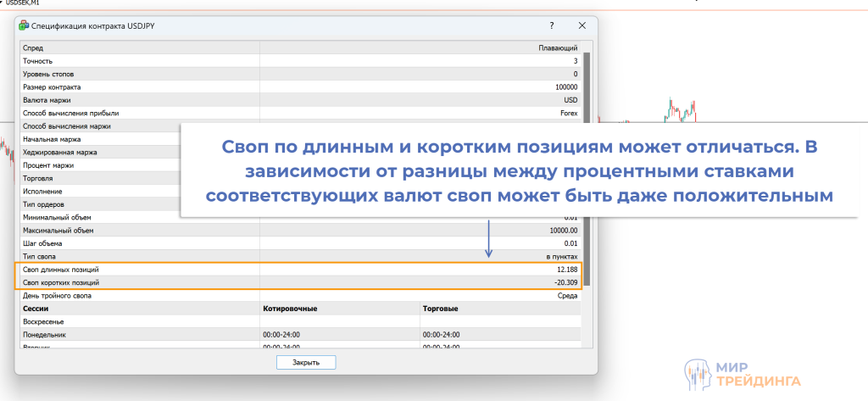Click the contract specification dialog title icon
This screenshot has width=868, height=401.
pos(24,26)
